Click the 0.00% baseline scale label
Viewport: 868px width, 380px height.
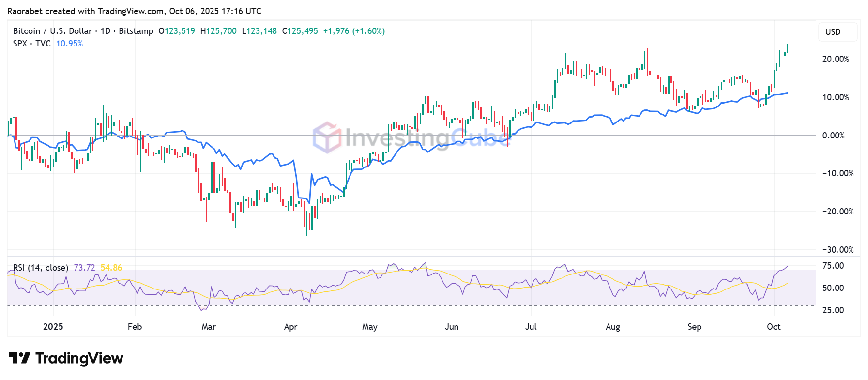pyautogui.click(x=833, y=136)
